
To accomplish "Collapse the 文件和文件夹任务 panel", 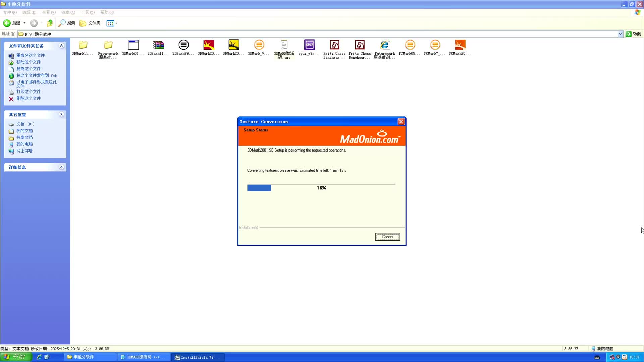I will click(61, 46).
